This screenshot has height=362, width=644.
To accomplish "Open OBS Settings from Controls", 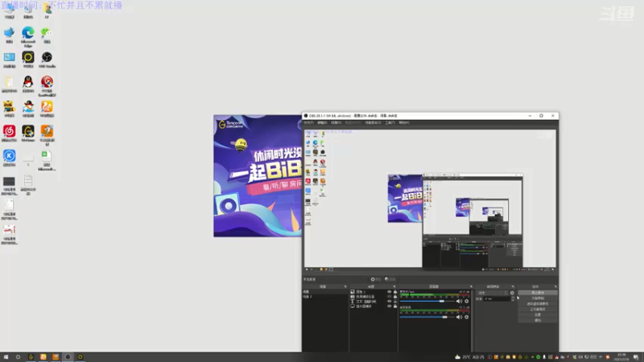I will (538, 315).
